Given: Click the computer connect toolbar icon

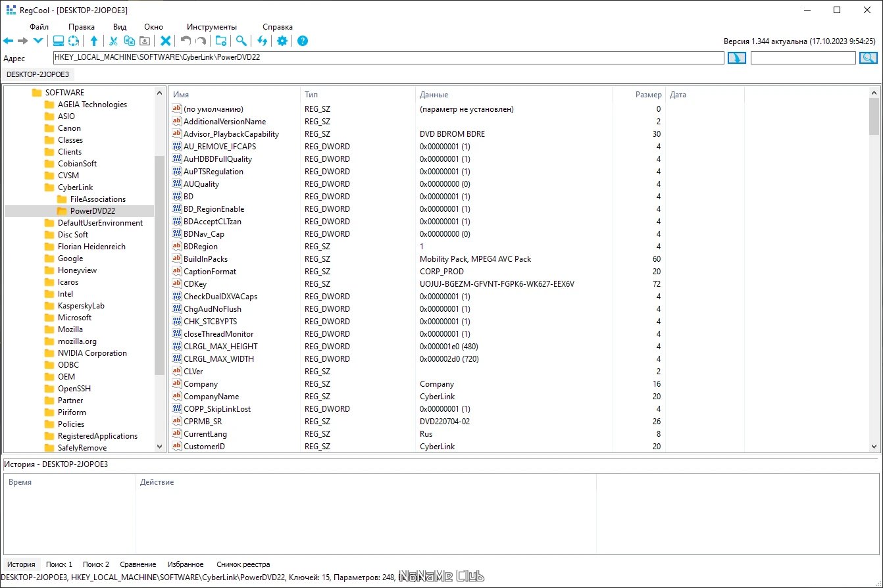Looking at the screenshot, I should point(59,41).
